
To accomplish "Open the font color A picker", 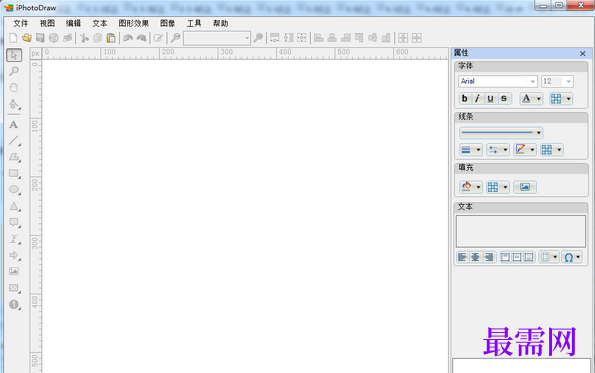I will [x=531, y=99].
